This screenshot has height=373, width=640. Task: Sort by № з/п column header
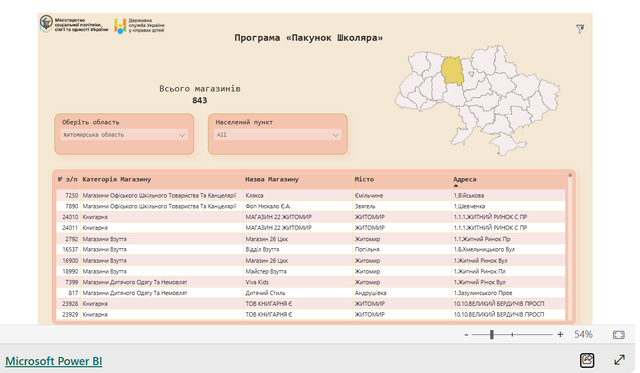coord(67,179)
